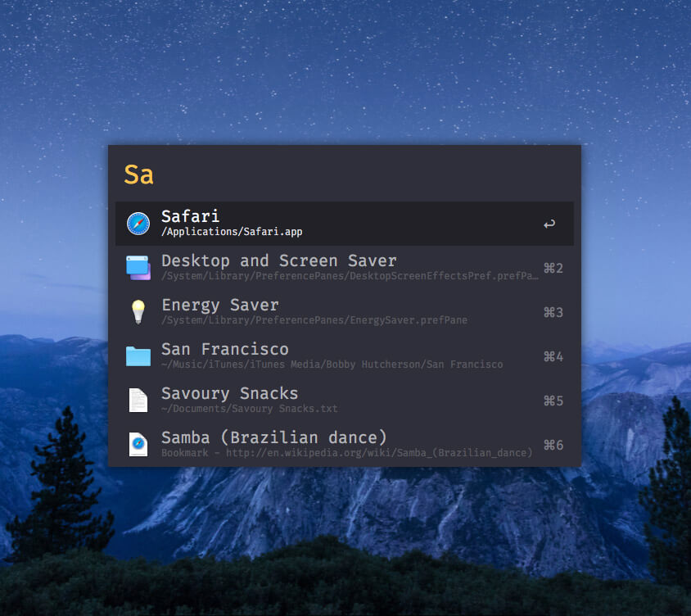The image size is (691, 616).
Task: Select the "Desktop and Screen Saver" result title
Action: point(279,260)
